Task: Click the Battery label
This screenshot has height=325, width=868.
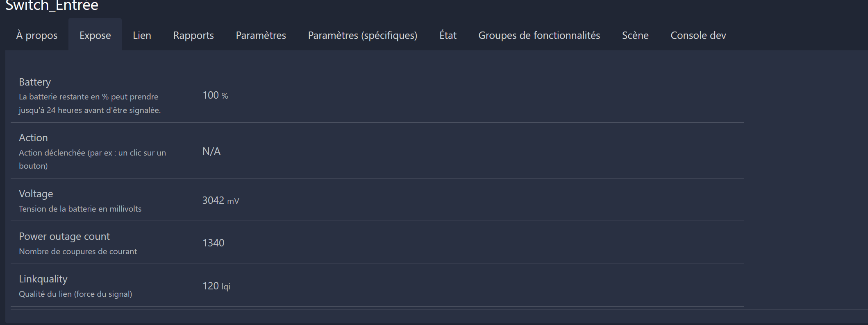Action: (x=35, y=82)
